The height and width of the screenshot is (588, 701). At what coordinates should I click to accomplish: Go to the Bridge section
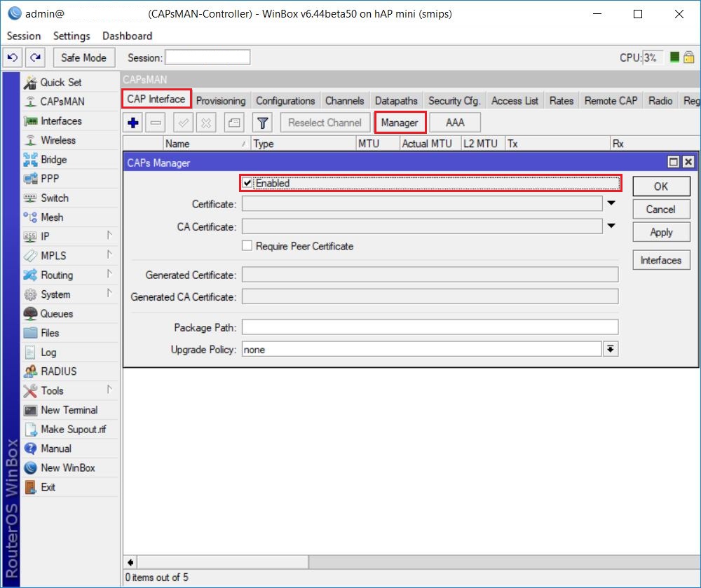[54, 160]
